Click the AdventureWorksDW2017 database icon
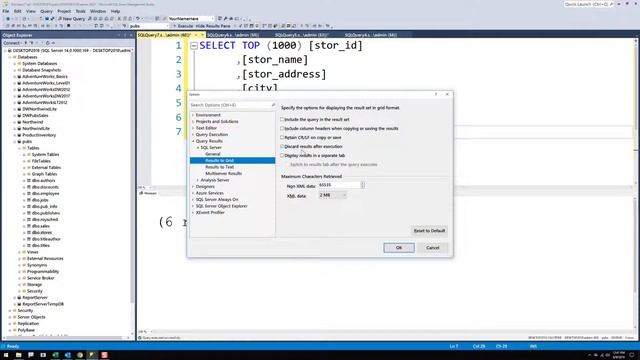Viewport: 640px width, 360px height. click(19, 96)
